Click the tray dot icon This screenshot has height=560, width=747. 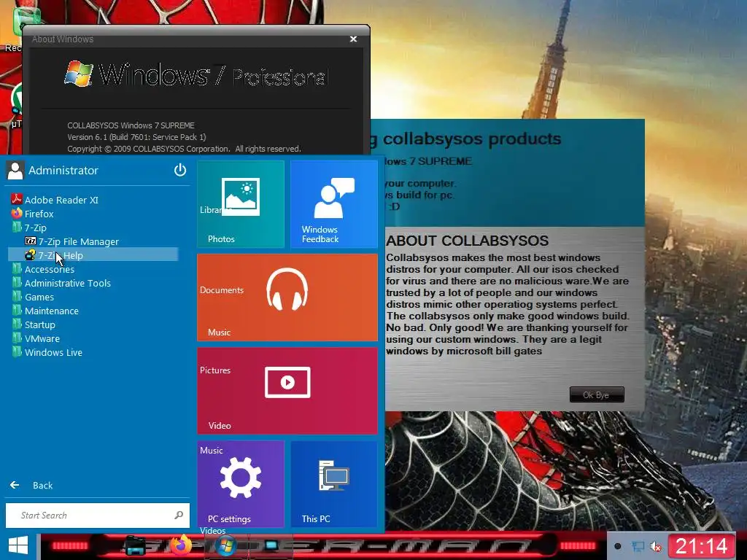coord(617,546)
